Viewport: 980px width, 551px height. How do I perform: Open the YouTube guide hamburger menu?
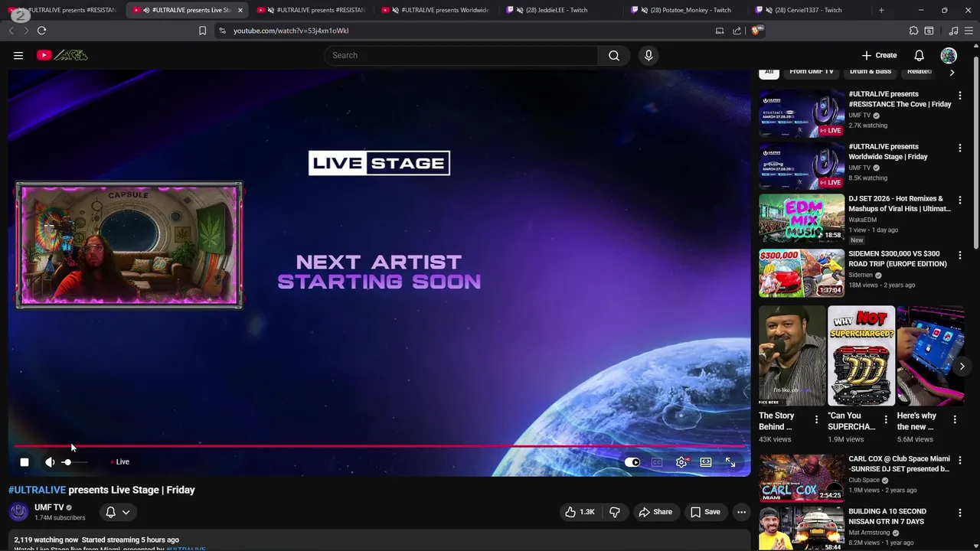coord(18,55)
